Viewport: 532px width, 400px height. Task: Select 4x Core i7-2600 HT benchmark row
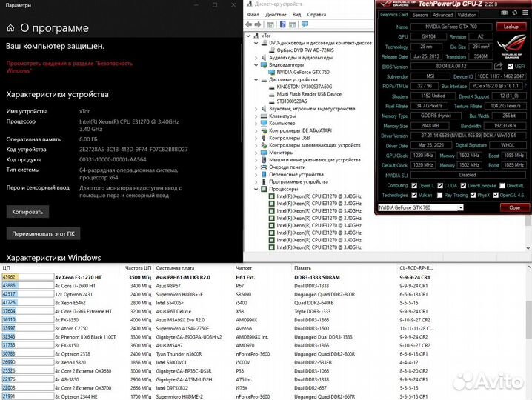pyautogui.click(x=218, y=286)
